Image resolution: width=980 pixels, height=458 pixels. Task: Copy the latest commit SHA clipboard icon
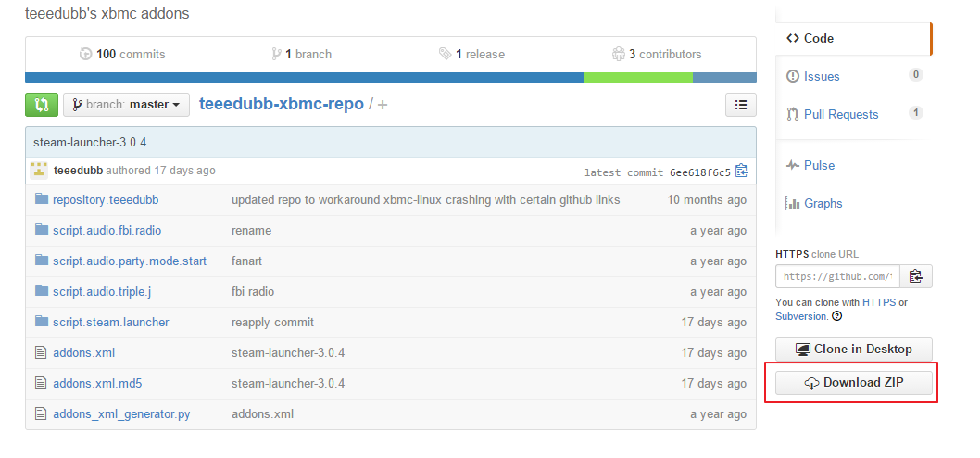(x=742, y=171)
